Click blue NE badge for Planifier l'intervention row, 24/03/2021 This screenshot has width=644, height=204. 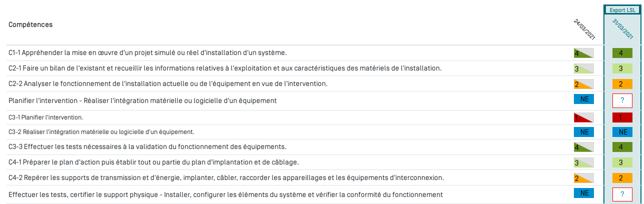(583, 99)
